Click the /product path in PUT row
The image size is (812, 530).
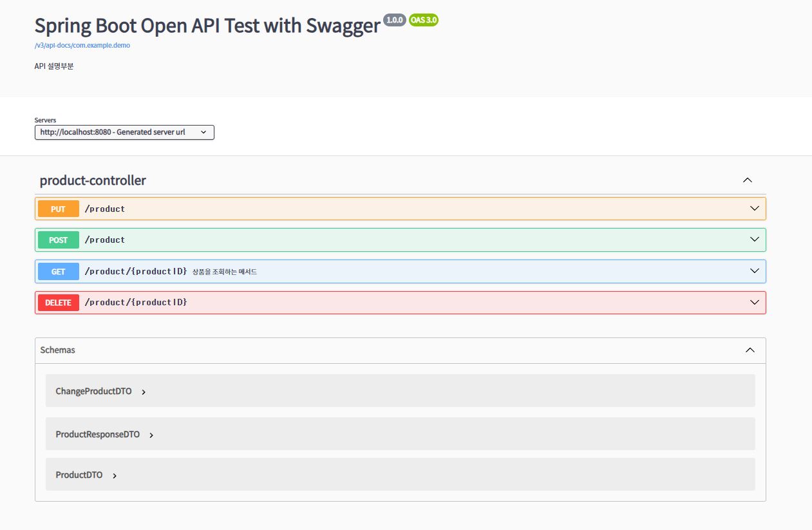tap(105, 209)
